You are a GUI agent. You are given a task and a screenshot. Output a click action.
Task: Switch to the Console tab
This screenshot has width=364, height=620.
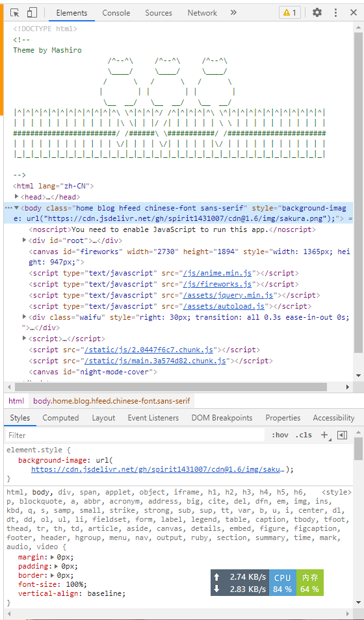116,13
